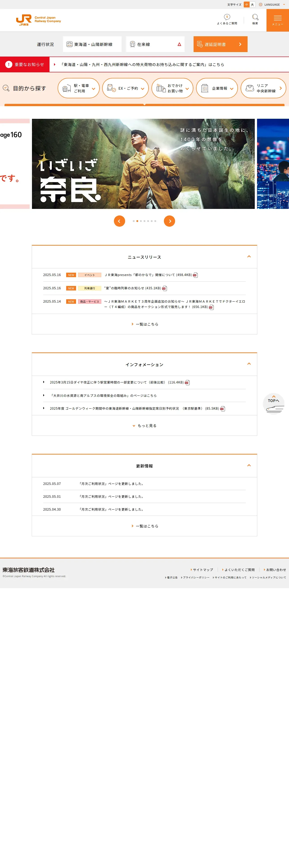Select the first carousel dot
The width and height of the screenshot is (289, 868).
[x=133, y=221]
